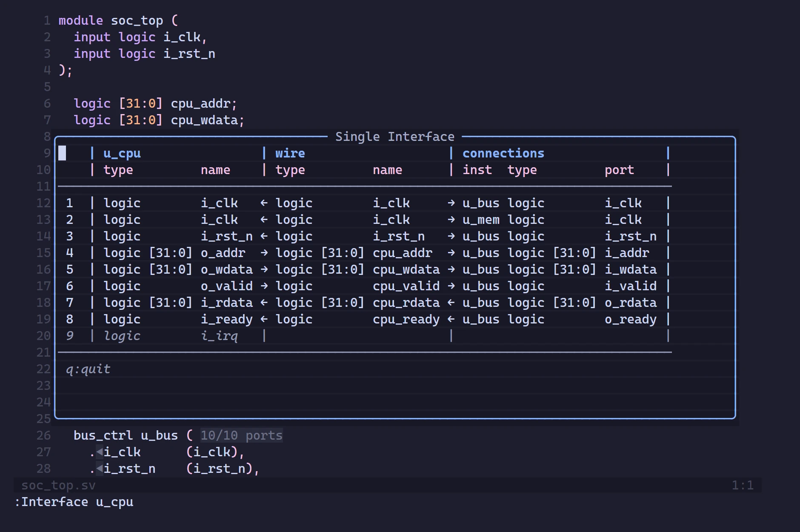Click u_mem instance in row 2
Viewport: 800px width, 532px height.
point(481,220)
